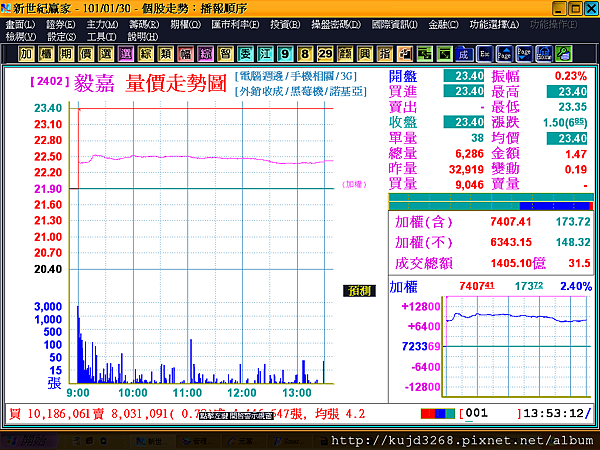
Task: Open the 期 (futures) toolbar icon
Action: click(66, 54)
